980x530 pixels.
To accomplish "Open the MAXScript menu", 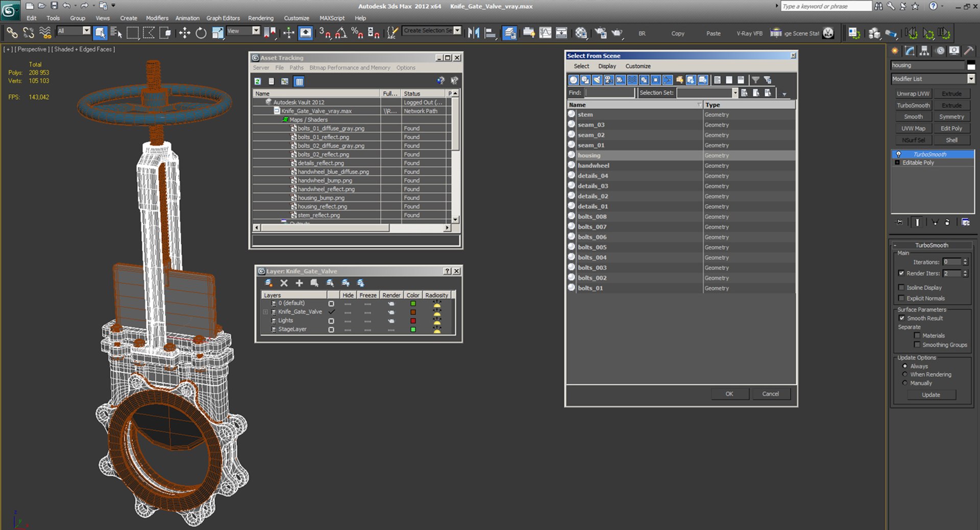I will coord(332,18).
